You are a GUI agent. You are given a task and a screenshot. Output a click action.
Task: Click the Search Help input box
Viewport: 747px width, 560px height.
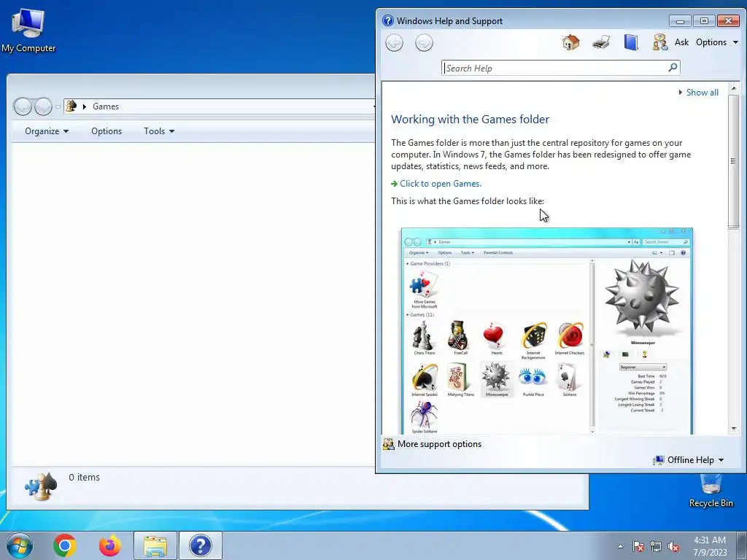(555, 68)
